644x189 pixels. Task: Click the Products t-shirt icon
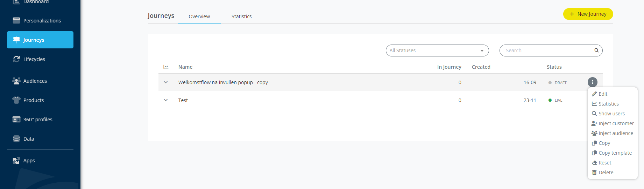pos(16,100)
